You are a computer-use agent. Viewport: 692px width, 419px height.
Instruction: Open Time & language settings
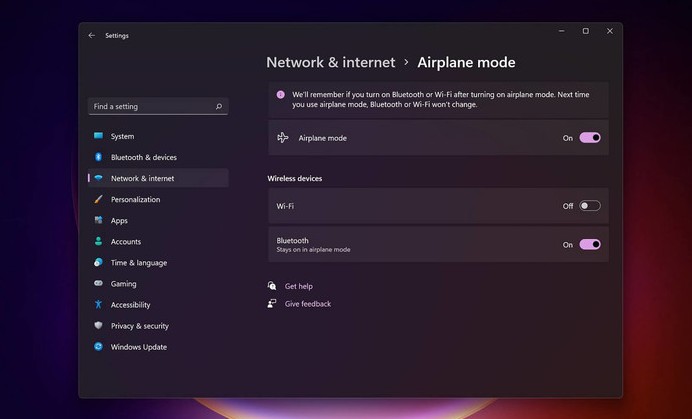tap(158, 263)
